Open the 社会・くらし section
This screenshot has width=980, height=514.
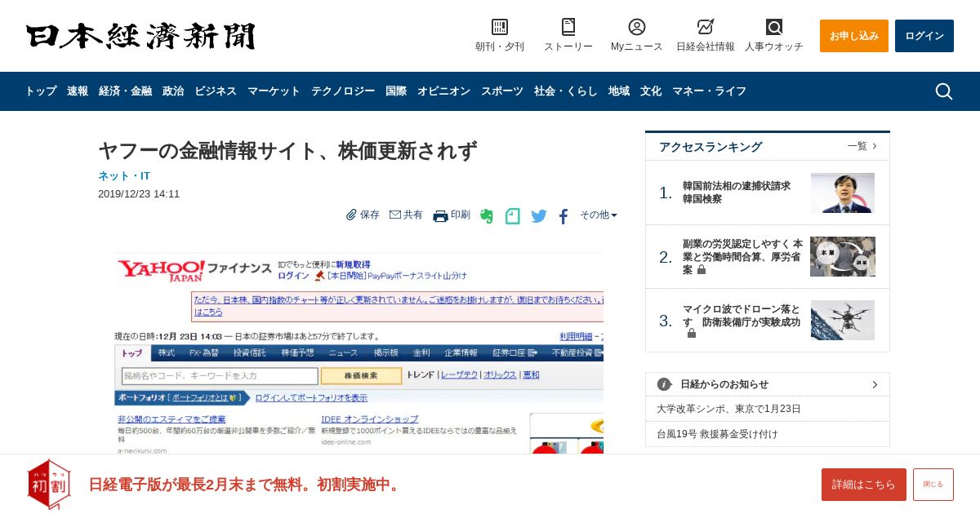coord(566,91)
